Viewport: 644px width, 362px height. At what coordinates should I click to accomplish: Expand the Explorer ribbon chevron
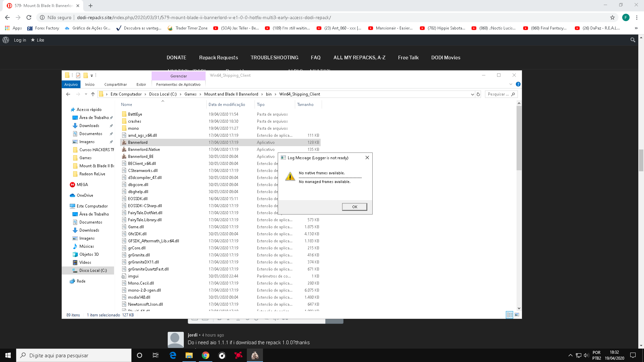[x=511, y=84]
